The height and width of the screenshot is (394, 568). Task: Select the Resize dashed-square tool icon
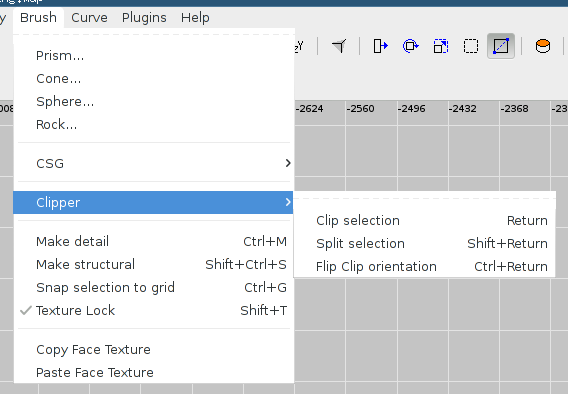(x=471, y=46)
